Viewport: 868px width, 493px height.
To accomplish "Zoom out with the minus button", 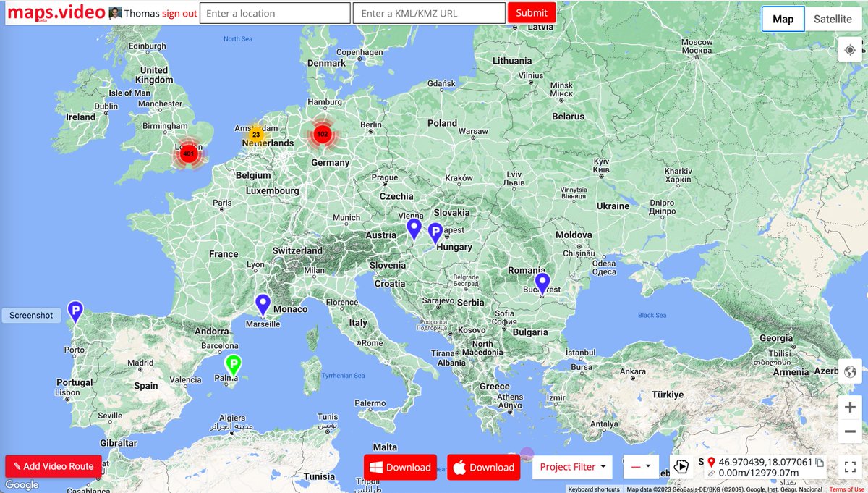I will pyautogui.click(x=850, y=432).
